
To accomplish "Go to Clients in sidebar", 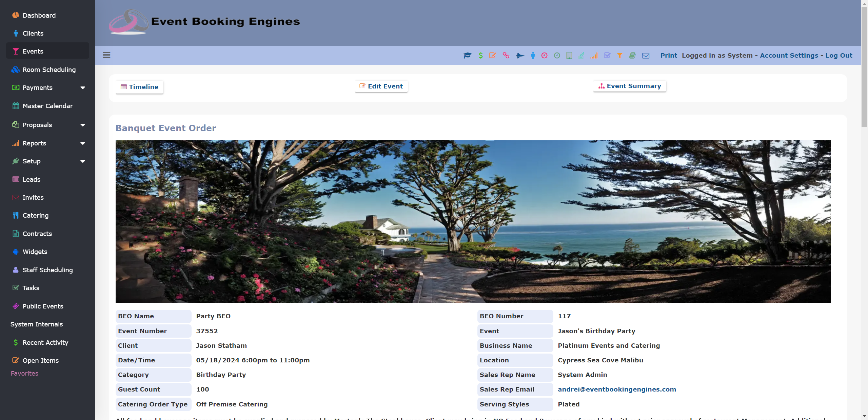I will click(x=47, y=33).
